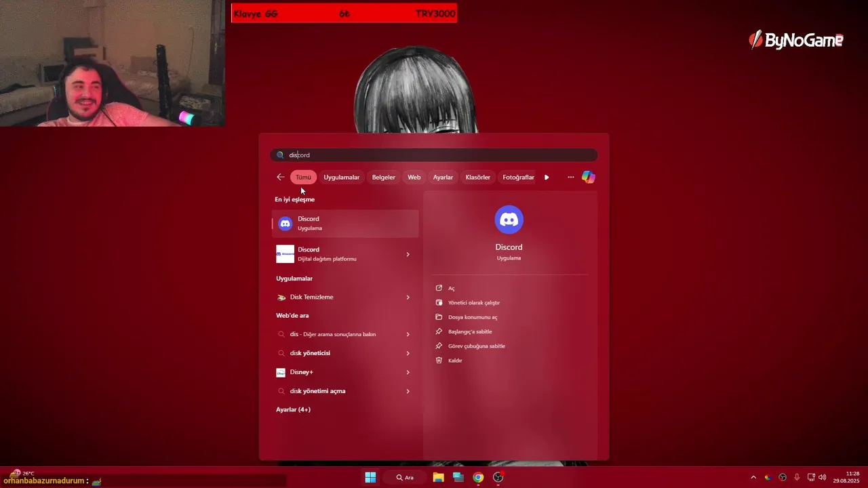Show hidden system tray icons

pyautogui.click(x=753, y=477)
